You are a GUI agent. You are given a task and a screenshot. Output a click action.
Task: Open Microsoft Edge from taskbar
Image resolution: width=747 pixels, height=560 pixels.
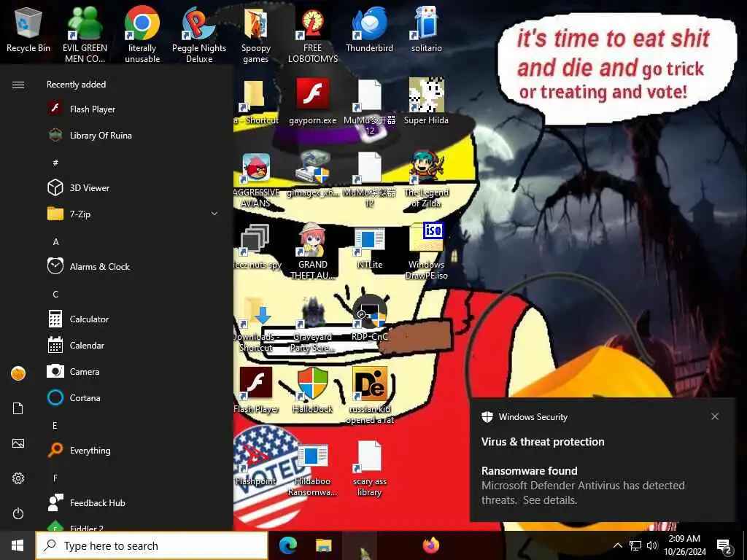tap(287, 545)
